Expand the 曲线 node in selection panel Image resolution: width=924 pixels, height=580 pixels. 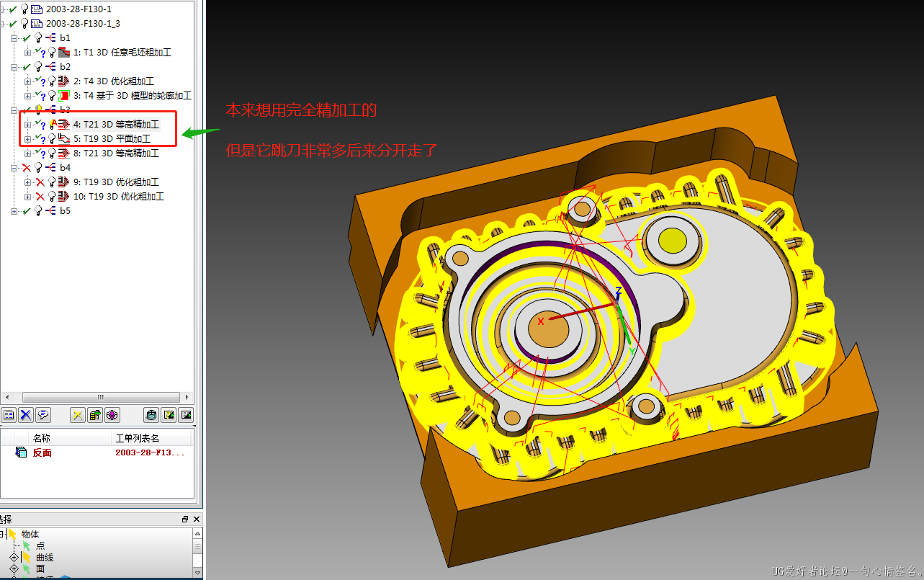tap(14, 558)
